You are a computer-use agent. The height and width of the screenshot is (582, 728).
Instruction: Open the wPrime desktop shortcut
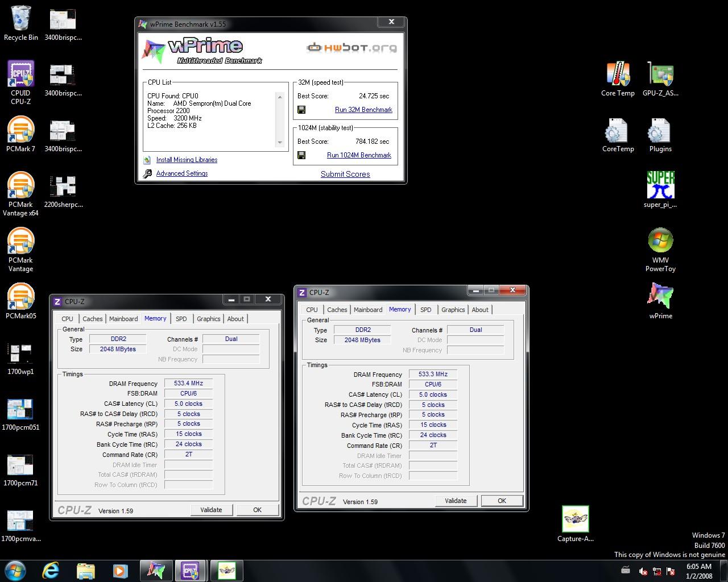pos(660,301)
